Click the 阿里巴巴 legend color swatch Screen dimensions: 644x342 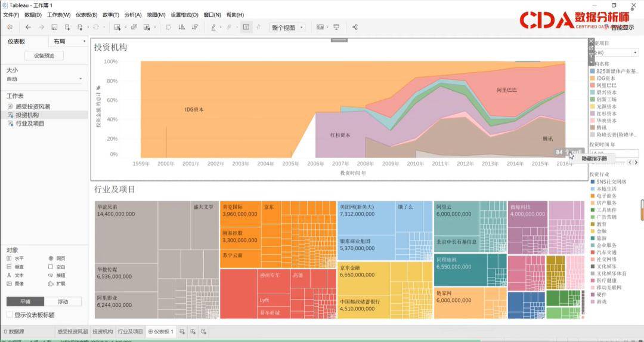tap(593, 85)
